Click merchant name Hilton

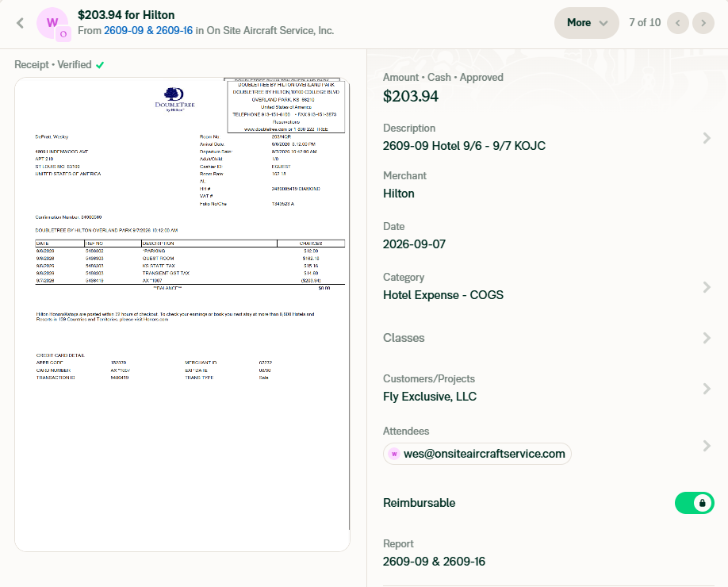398,194
